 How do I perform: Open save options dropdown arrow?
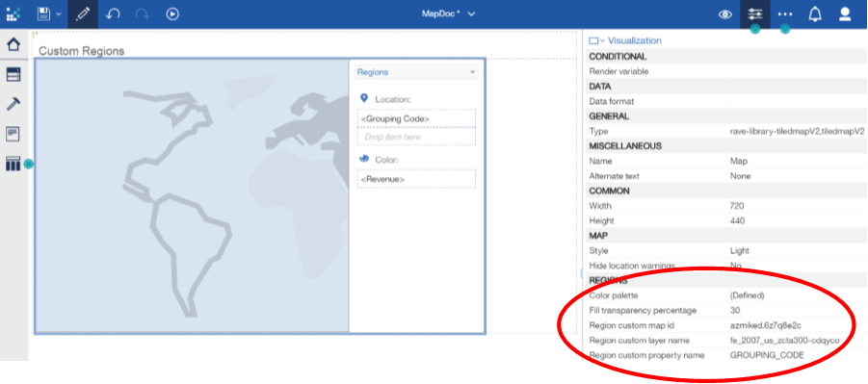coord(58,14)
